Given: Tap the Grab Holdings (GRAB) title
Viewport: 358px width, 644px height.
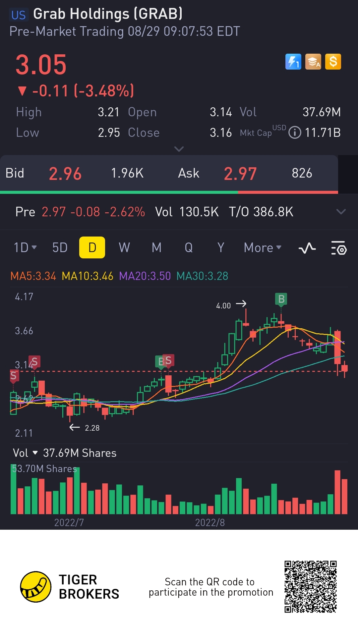Looking at the screenshot, I should click(x=108, y=14).
